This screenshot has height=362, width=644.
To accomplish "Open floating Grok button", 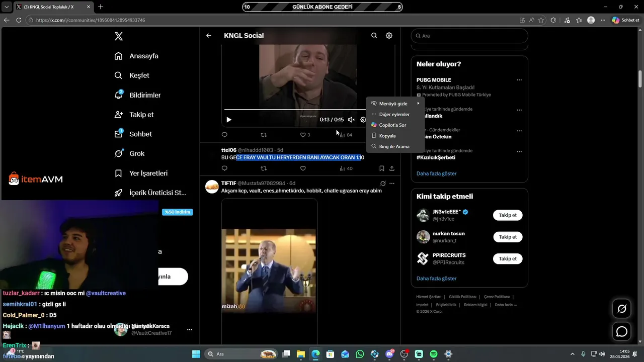I will pyautogui.click(x=622, y=309).
